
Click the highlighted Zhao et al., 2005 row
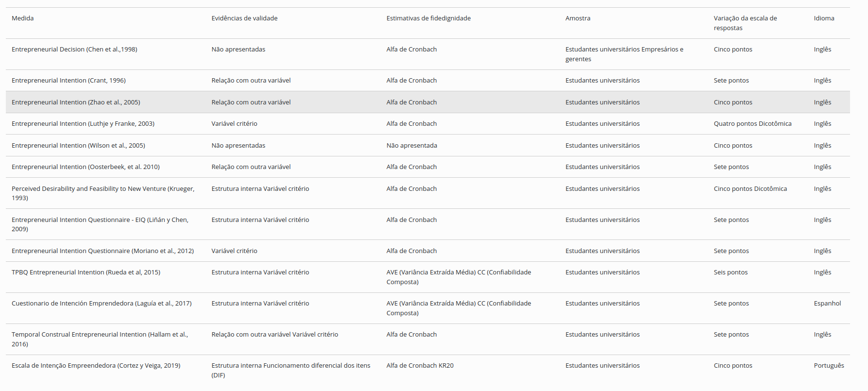pyautogui.click(x=76, y=102)
